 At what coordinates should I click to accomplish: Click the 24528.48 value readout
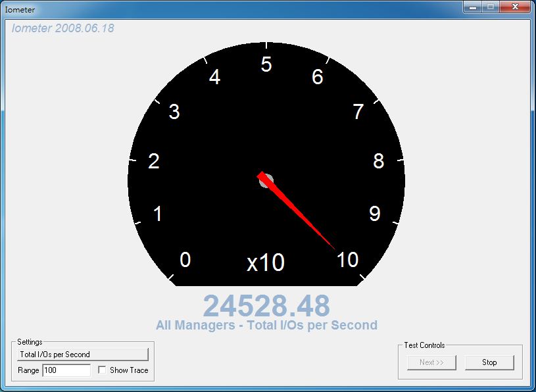pos(266,306)
